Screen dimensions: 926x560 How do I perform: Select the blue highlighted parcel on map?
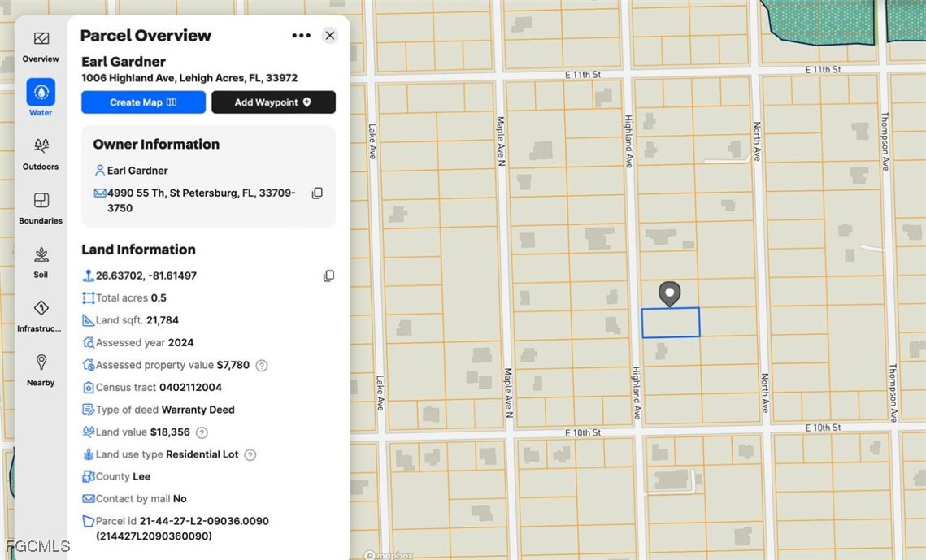click(671, 323)
